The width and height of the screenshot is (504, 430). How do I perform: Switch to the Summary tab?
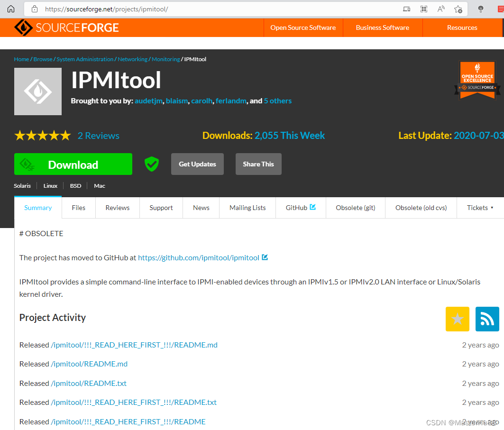pyautogui.click(x=38, y=208)
